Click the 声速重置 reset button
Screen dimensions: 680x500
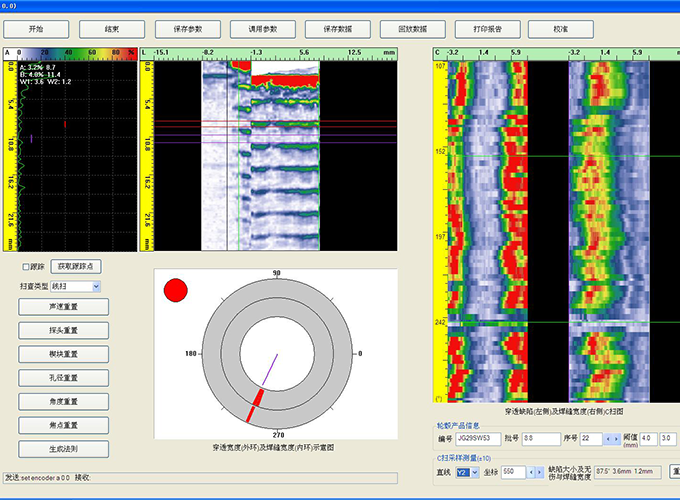(64, 306)
